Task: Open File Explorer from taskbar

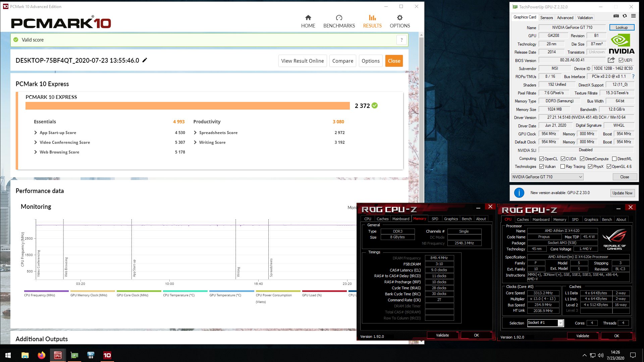Action: click(x=25, y=355)
